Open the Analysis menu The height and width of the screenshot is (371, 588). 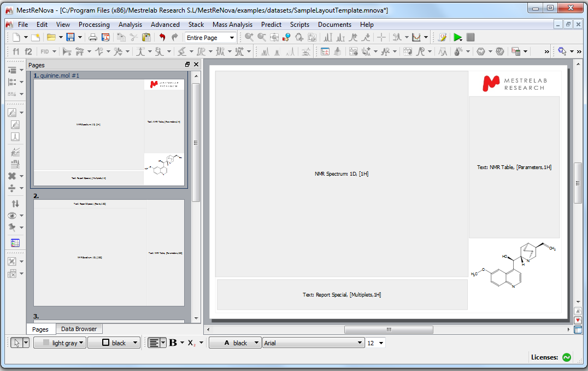click(130, 25)
